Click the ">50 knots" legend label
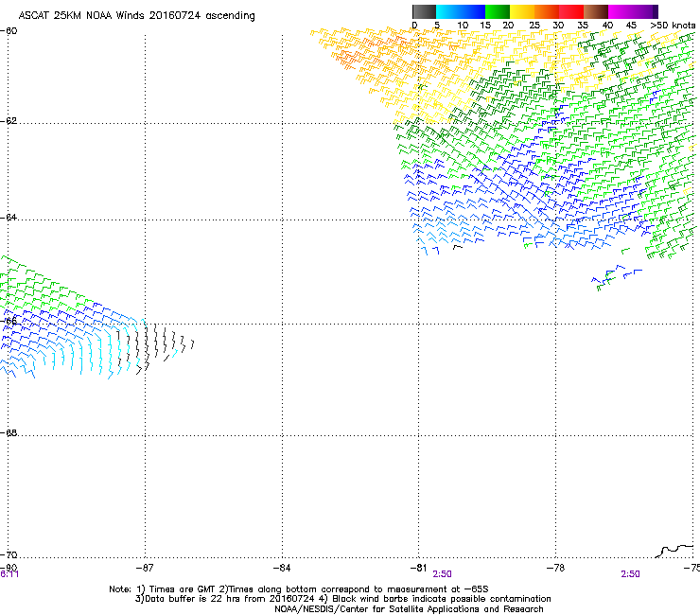 point(673,26)
